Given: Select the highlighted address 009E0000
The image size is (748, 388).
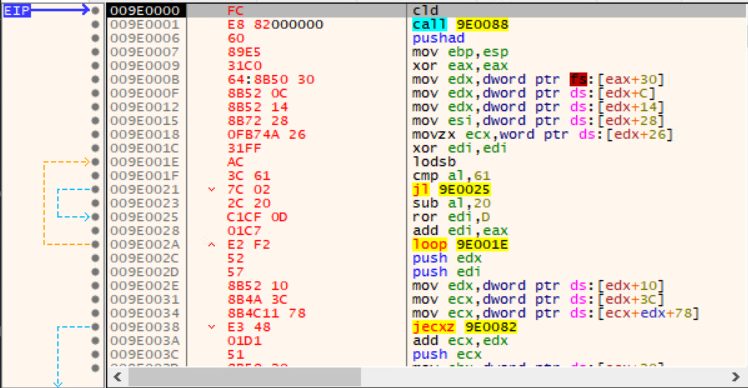Looking at the screenshot, I should [x=145, y=10].
